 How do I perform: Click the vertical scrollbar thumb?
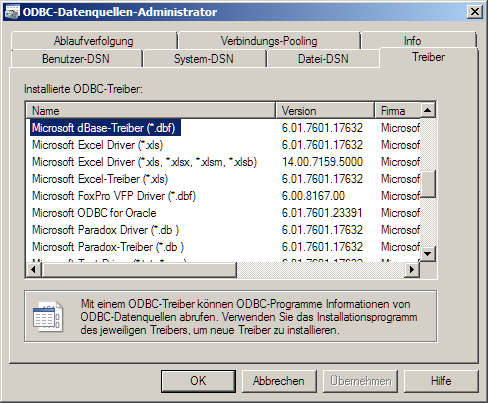[428, 184]
